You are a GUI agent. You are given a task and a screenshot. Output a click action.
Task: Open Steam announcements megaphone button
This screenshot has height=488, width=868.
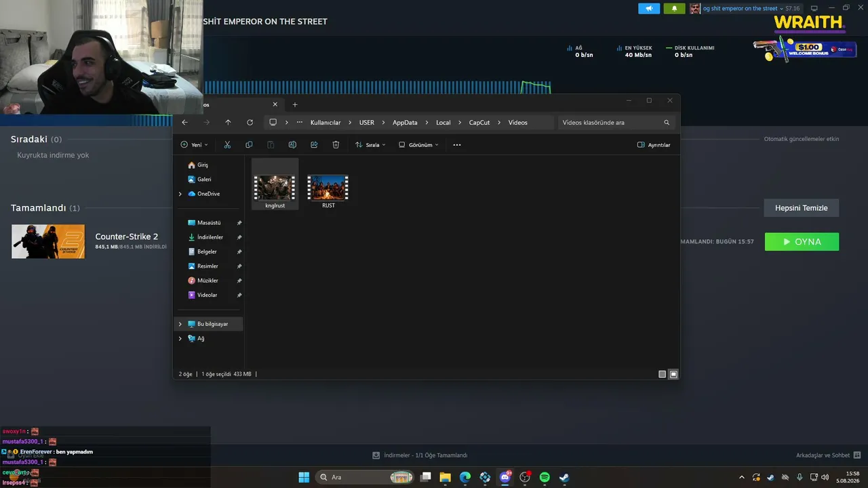[649, 9]
